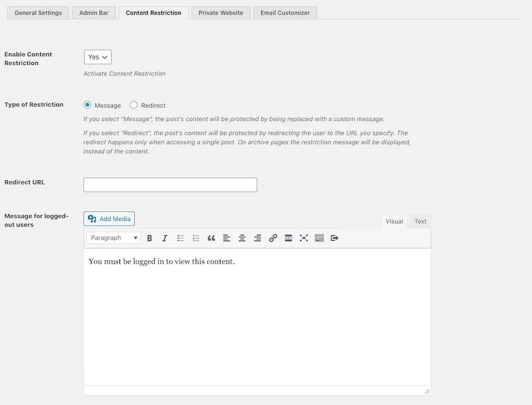
Task: Click into the Redirect URL field
Action: click(170, 184)
